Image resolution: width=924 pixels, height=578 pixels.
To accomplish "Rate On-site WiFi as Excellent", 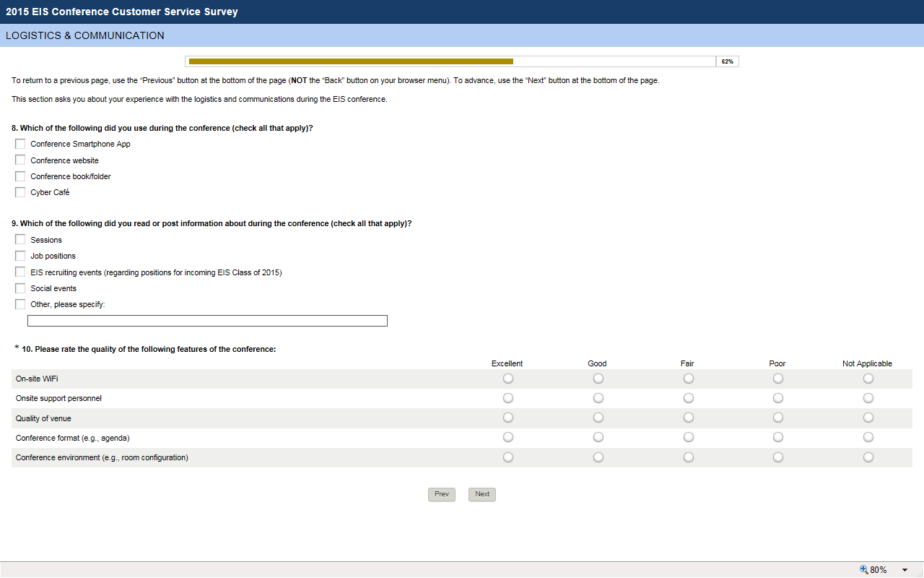I will point(508,379).
